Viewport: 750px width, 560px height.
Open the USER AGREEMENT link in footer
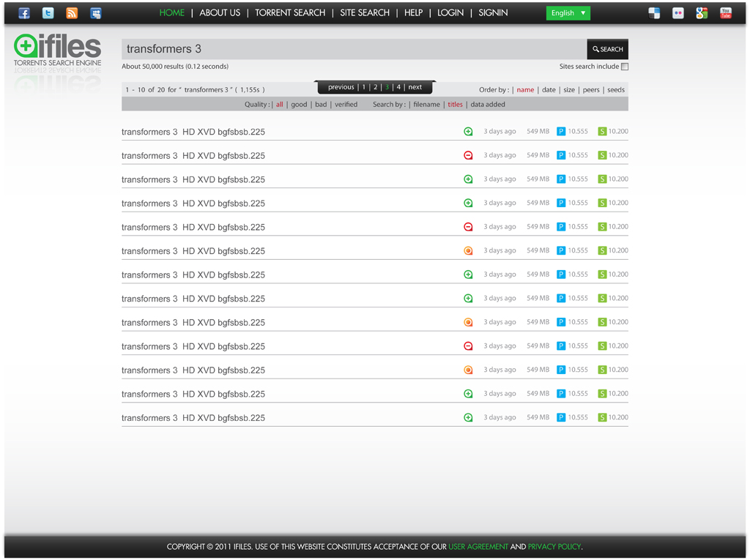point(478,547)
